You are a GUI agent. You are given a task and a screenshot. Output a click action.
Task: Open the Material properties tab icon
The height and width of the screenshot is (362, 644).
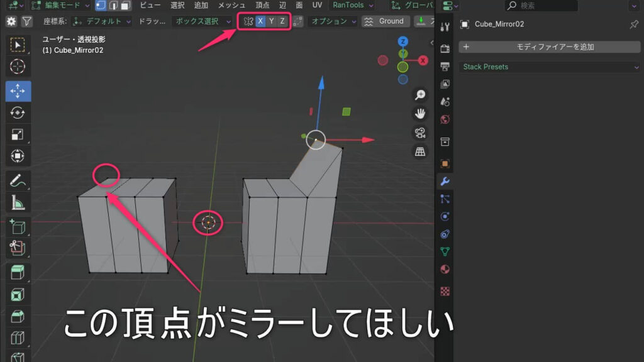[x=445, y=270]
